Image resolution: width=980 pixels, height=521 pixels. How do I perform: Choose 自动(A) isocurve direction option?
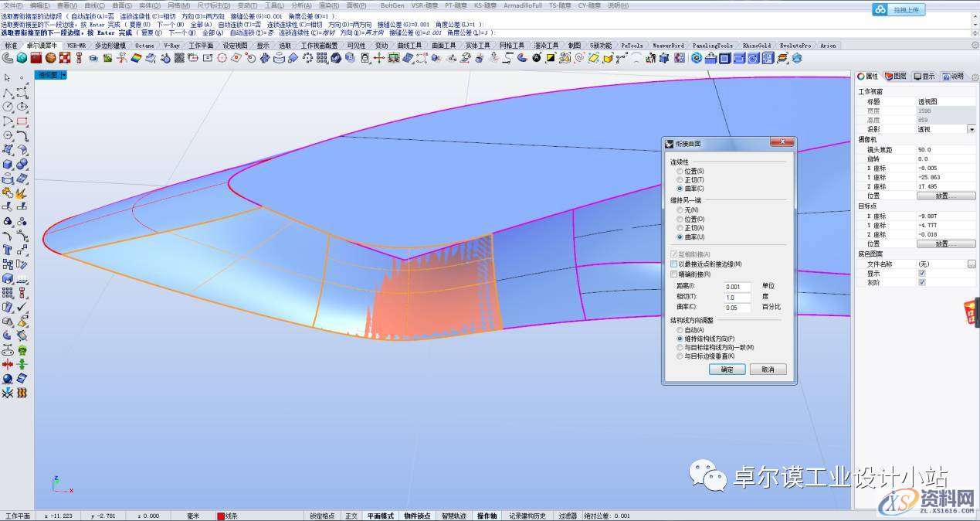680,330
